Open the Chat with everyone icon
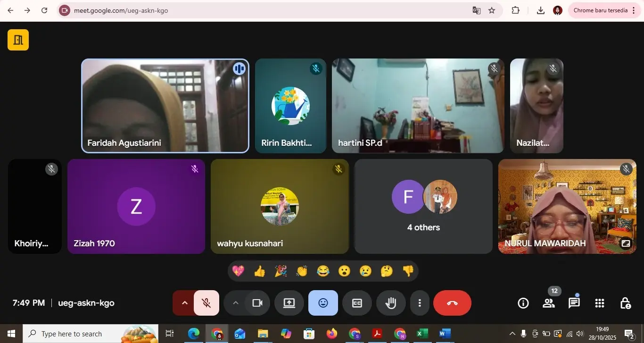 (574, 303)
